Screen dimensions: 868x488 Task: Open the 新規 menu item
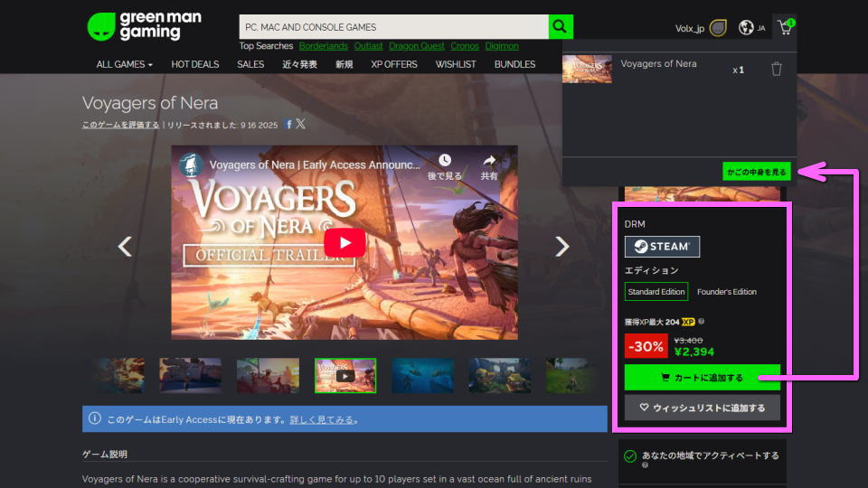point(344,64)
